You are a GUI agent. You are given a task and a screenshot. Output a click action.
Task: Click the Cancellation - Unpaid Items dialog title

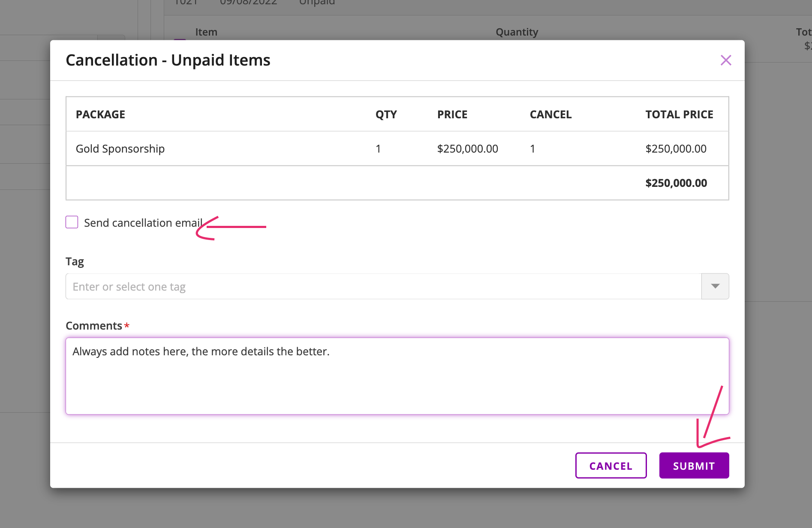[168, 60]
